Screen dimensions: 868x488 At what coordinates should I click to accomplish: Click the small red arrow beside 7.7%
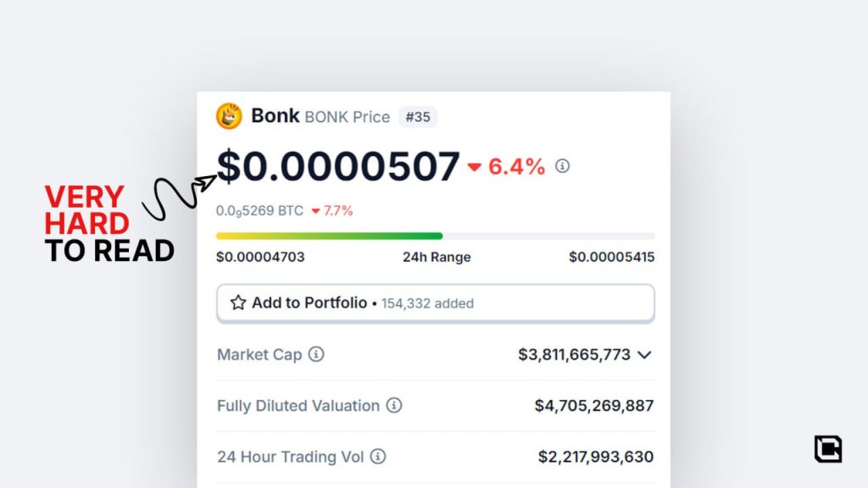click(315, 211)
